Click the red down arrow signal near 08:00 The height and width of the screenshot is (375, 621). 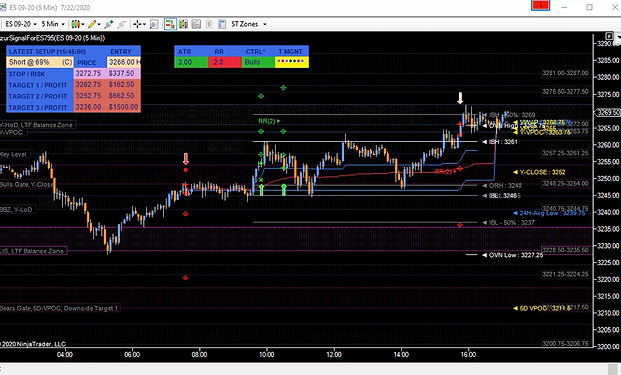click(185, 159)
